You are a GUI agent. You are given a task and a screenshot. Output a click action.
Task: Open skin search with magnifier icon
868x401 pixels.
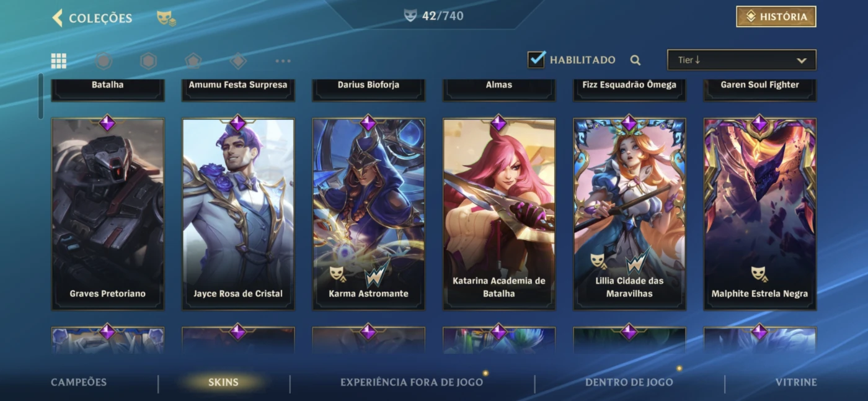pyautogui.click(x=635, y=60)
